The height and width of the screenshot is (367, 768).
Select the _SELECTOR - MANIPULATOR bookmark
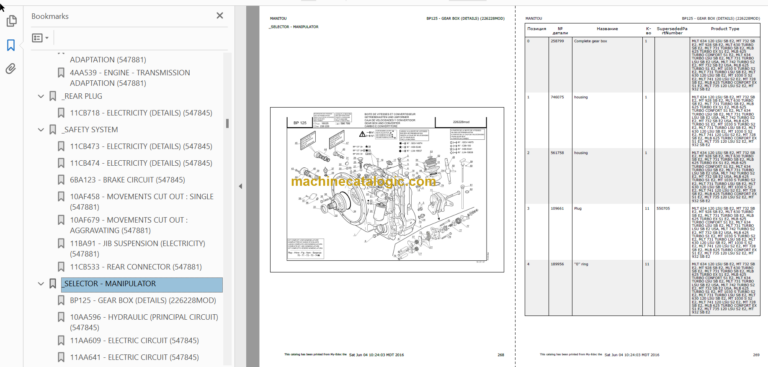(142, 284)
